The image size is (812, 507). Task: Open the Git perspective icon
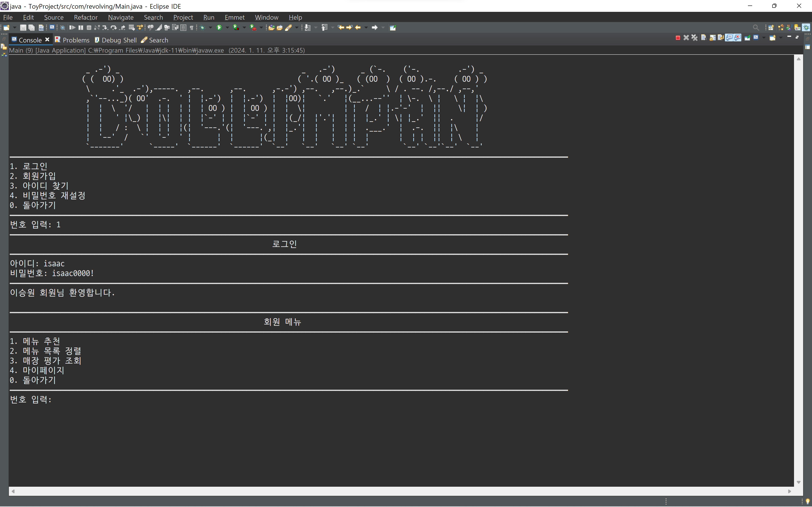tap(798, 27)
